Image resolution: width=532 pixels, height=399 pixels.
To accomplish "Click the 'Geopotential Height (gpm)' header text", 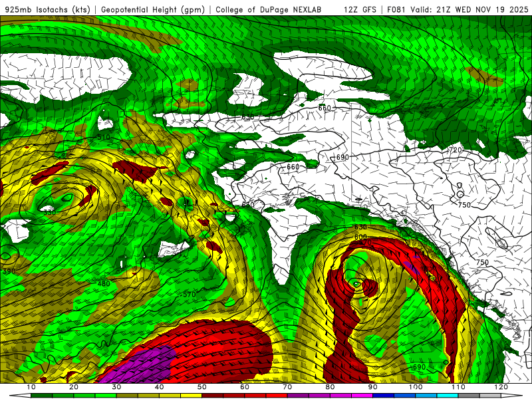I will [x=153, y=9].
